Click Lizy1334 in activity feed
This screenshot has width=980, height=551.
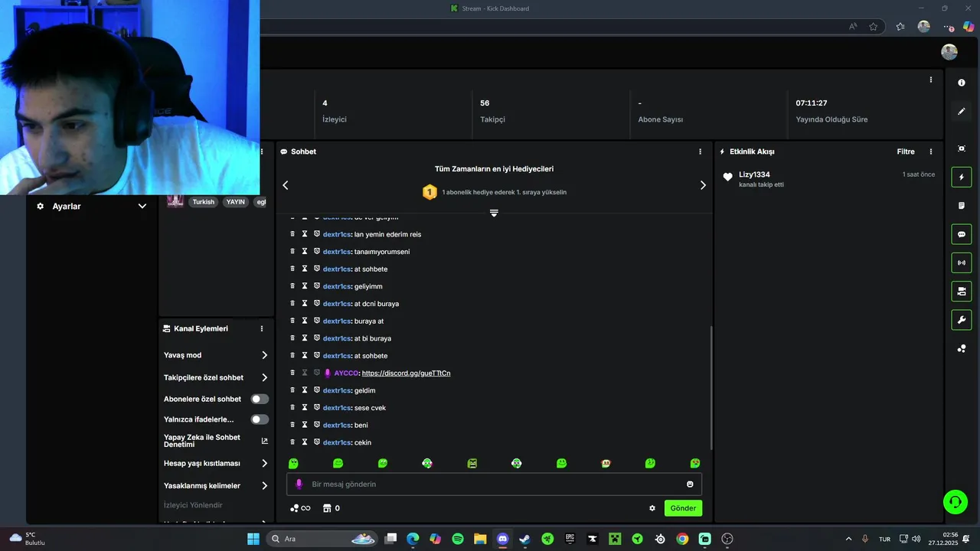pyautogui.click(x=754, y=174)
